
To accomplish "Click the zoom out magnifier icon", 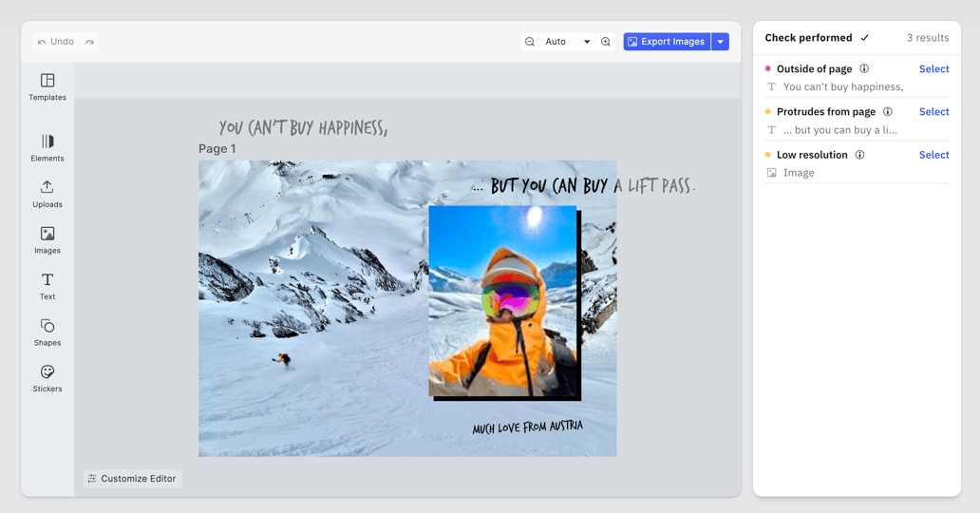I will pyautogui.click(x=530, y=42).
